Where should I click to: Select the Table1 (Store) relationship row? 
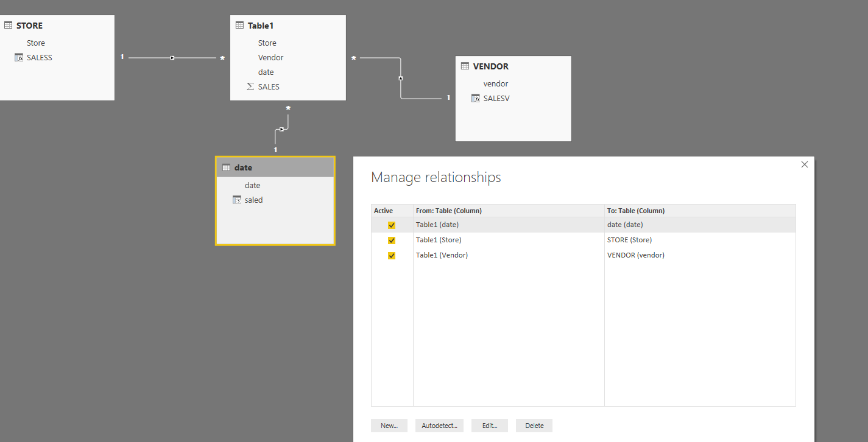click(x=584, y=240)
